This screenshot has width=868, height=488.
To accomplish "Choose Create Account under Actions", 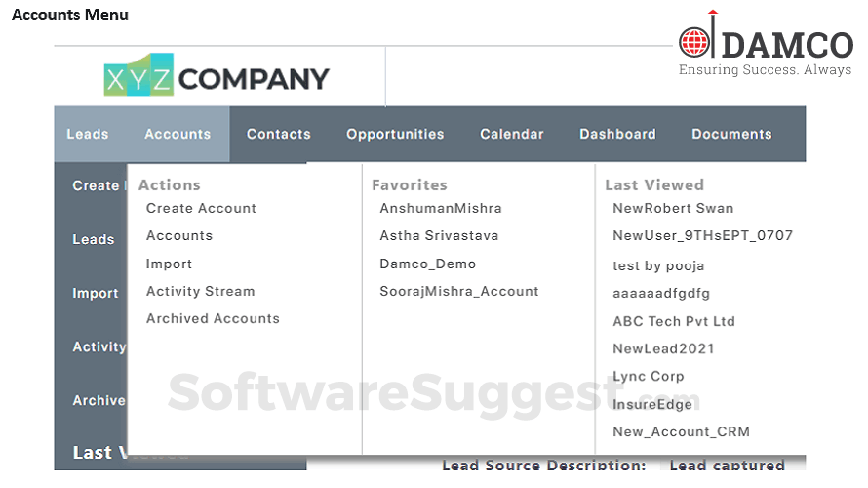I will (x=202, y=208).
